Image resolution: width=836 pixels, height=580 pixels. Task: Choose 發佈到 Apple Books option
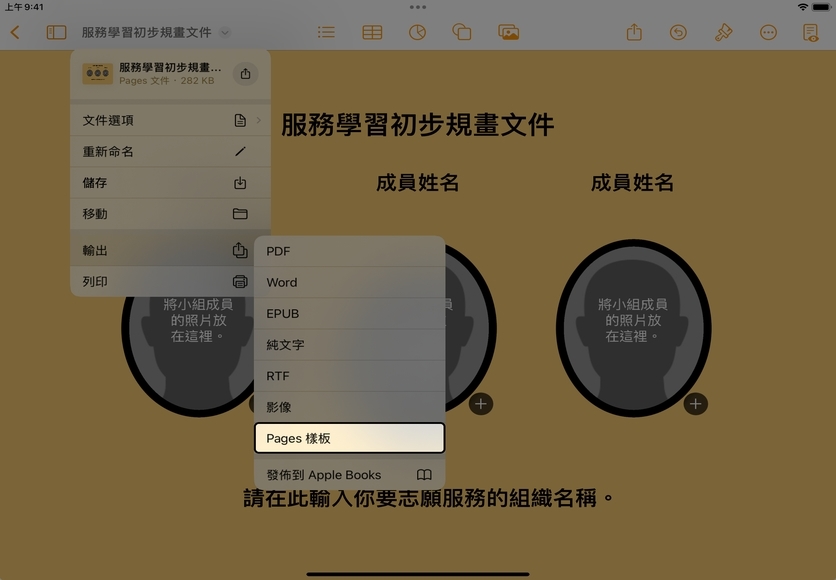point(349,475)
